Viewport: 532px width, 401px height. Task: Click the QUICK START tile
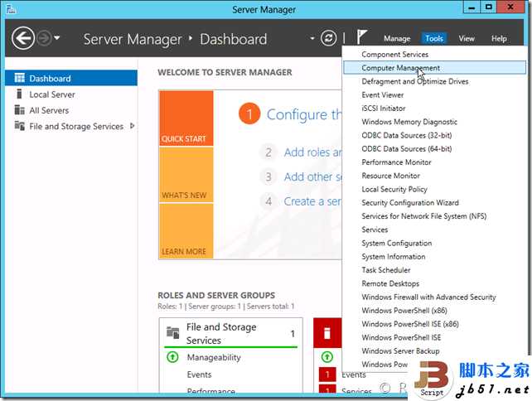pos(186,118)
